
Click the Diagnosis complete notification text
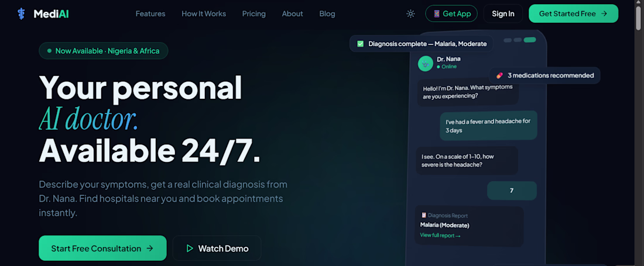[x=427, y=44]
